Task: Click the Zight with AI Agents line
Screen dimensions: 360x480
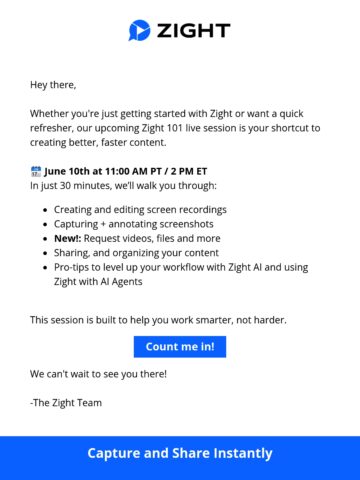Action: [x=98, y=282]
